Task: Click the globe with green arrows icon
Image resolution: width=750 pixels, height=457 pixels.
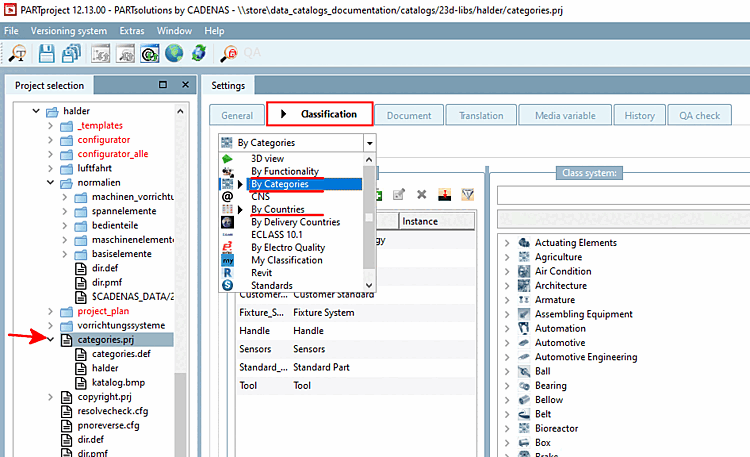Action: (x=199, y=53)
